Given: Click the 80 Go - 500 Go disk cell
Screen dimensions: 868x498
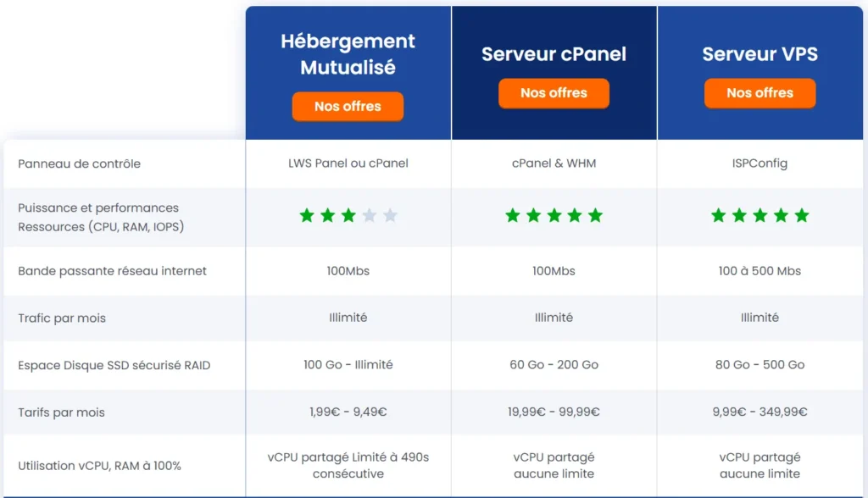Looking at the screenshot, I should coord(760,365).
